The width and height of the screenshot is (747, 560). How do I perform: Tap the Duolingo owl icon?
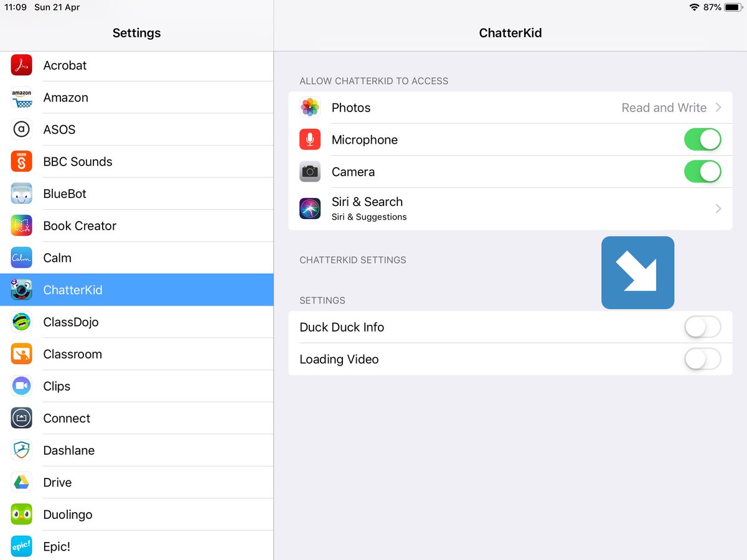click(x=22, y=514)
